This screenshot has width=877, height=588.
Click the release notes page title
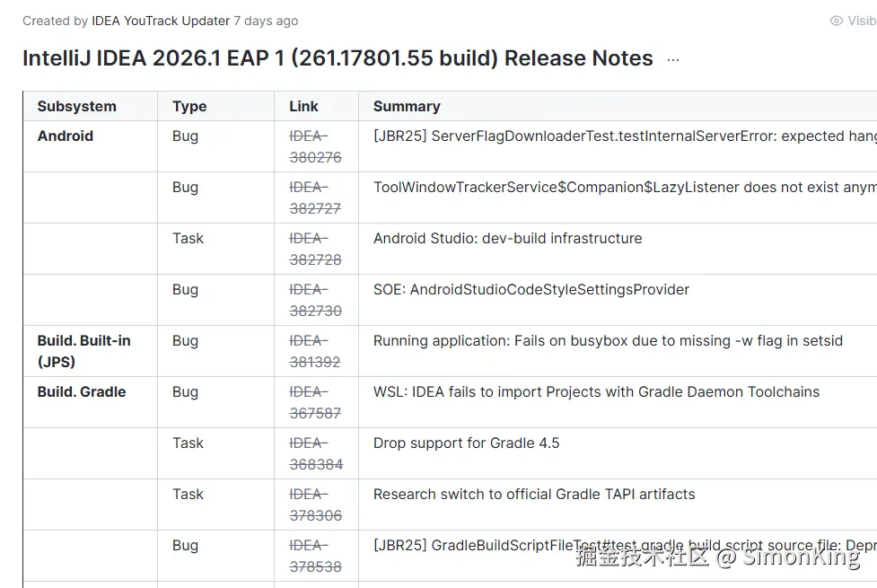point(338,58)
